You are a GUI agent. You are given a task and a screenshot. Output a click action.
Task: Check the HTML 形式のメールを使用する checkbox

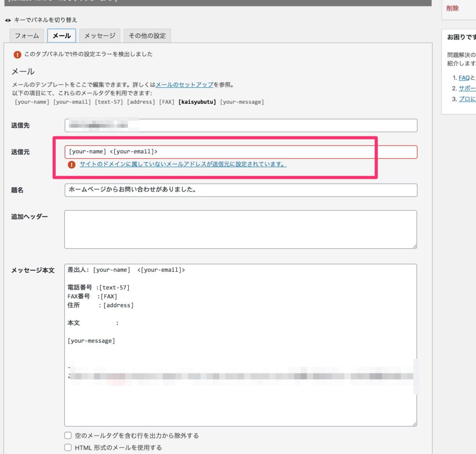pos(68,447)
